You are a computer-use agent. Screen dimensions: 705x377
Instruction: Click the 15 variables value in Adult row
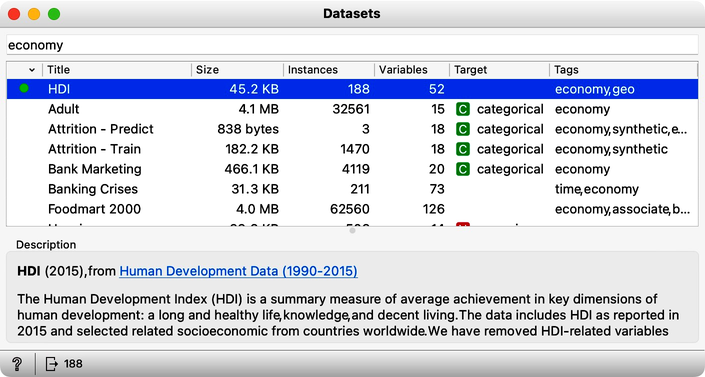coord(437,109)
